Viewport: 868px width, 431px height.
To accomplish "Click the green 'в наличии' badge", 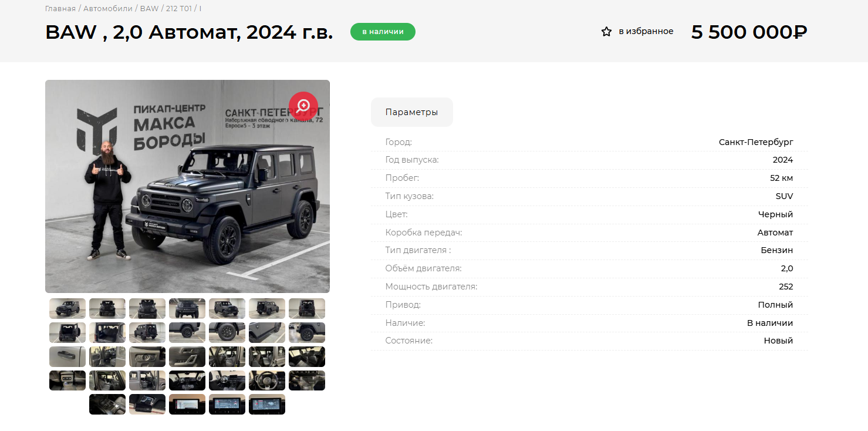I will pos(383,32).
